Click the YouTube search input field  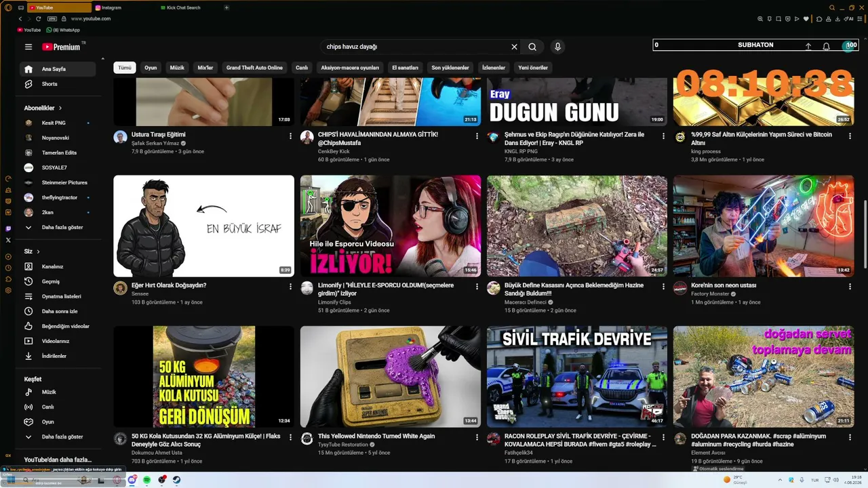pyautogui.click(x=415, y=47)
